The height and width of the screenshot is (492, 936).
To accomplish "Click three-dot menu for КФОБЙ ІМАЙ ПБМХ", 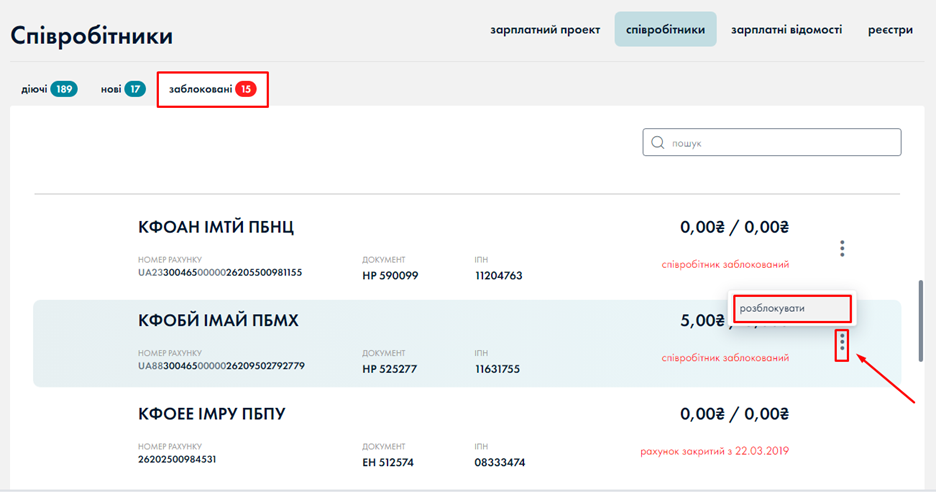I will tap(842, 343).
